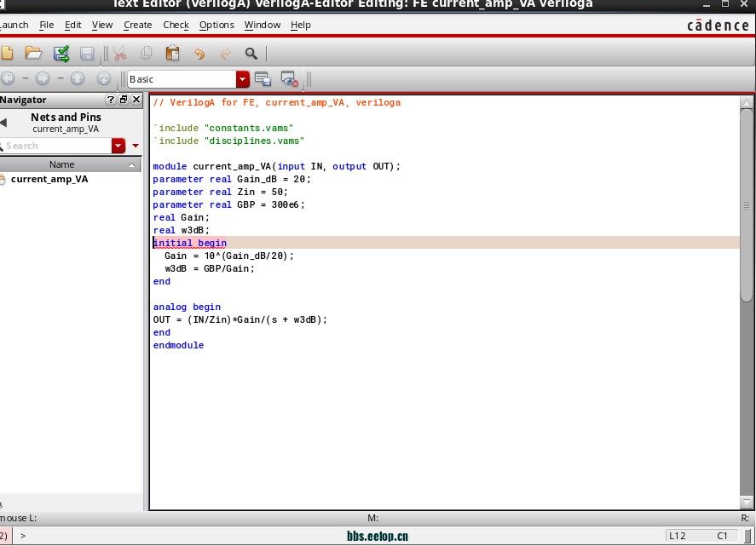Open the Launch menu
The width and height of the screenshot is (756, 546).
click(x=14, y=25)
